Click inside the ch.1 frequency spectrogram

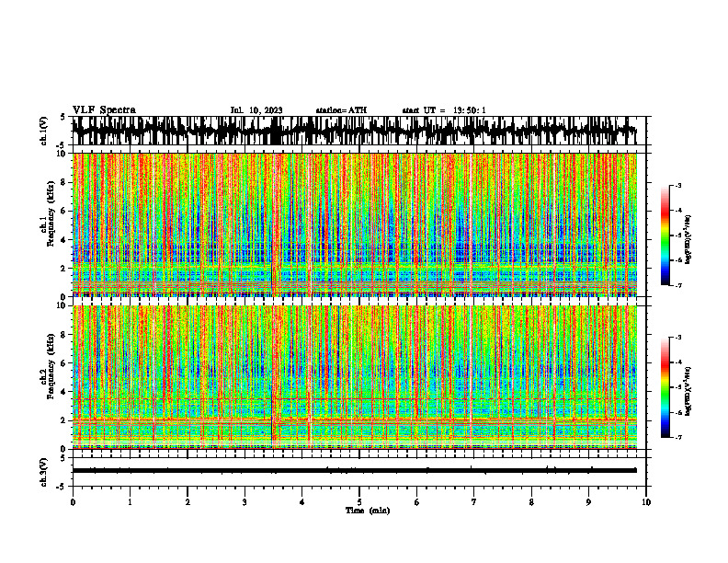point(355,224)
